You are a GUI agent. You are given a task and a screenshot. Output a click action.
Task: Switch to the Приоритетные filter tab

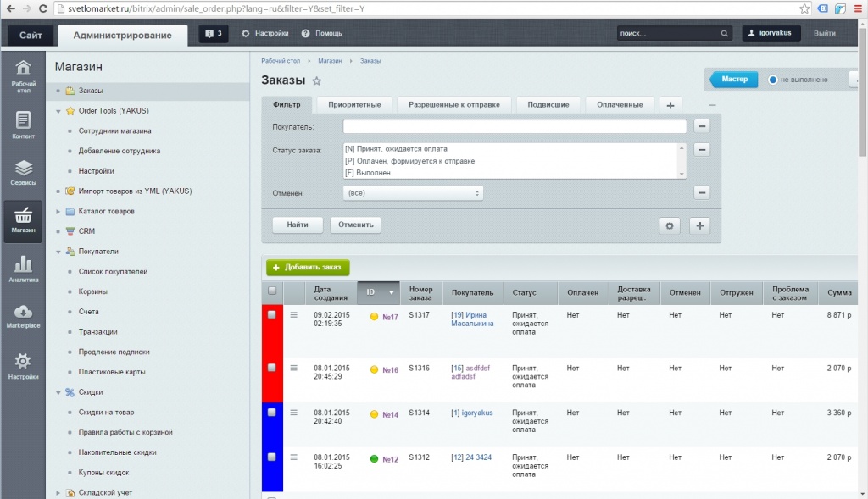354,105
